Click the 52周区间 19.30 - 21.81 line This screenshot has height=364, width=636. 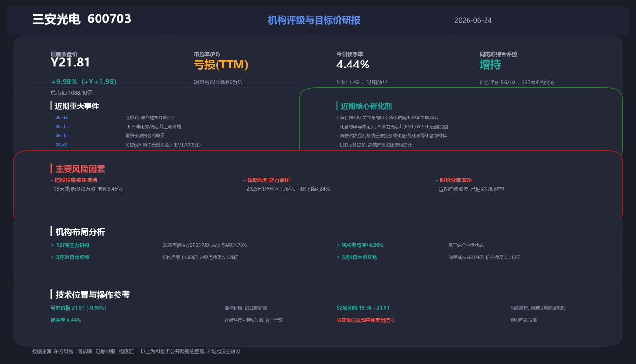tap(363, 308)
